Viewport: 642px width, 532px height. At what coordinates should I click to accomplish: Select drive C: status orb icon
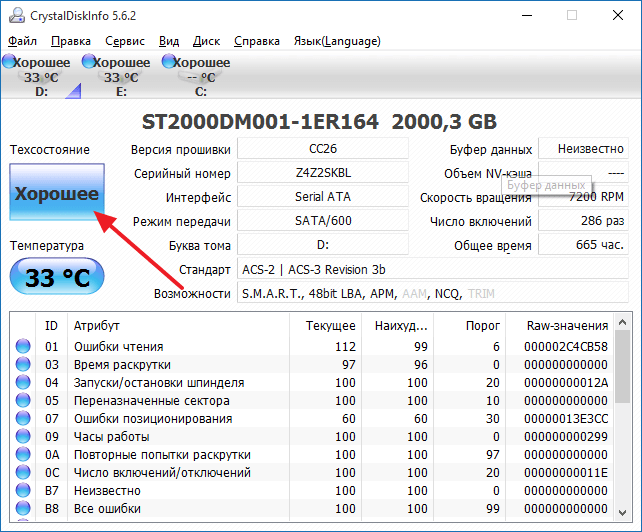167,62
